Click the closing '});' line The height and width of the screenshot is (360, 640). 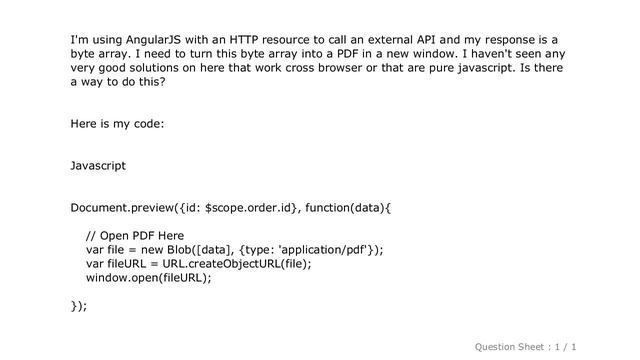(x=79, y=306)
